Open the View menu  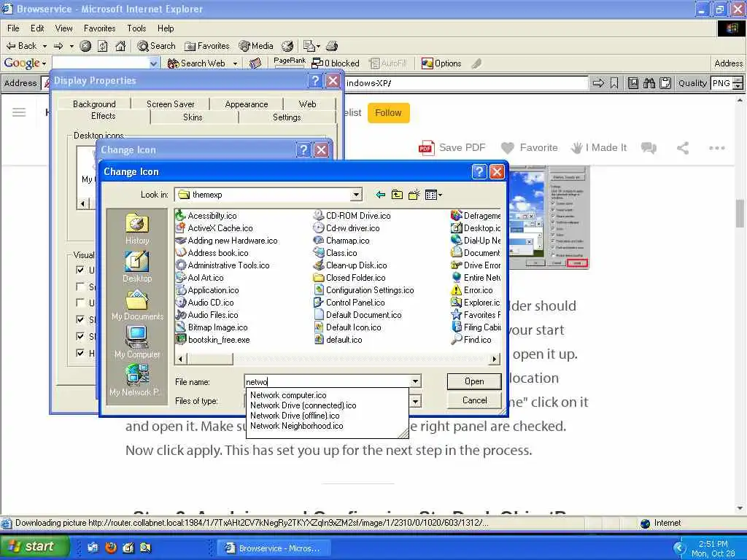64,28
